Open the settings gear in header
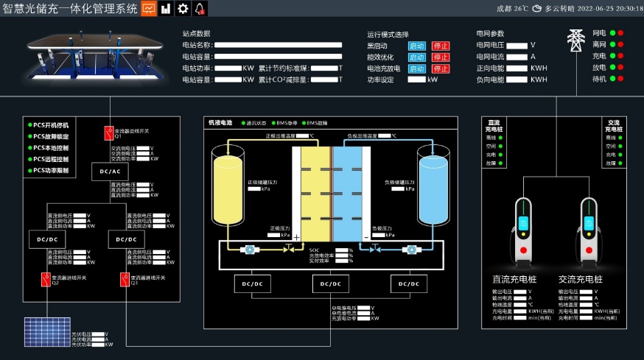The width and height of the screenshot is (644, 360). click(x=183, y=8)
